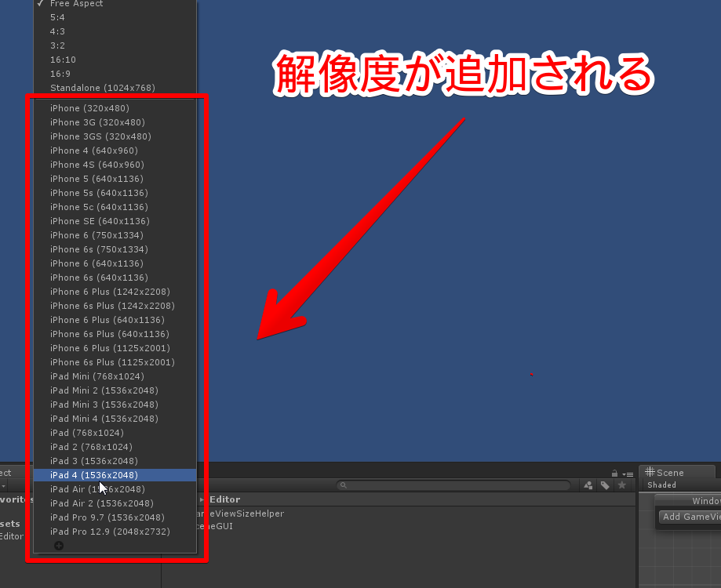Select iPad Mini 3 (1536x2048) entry
This screenshot has height=588, width=721.
pos(115,405)
